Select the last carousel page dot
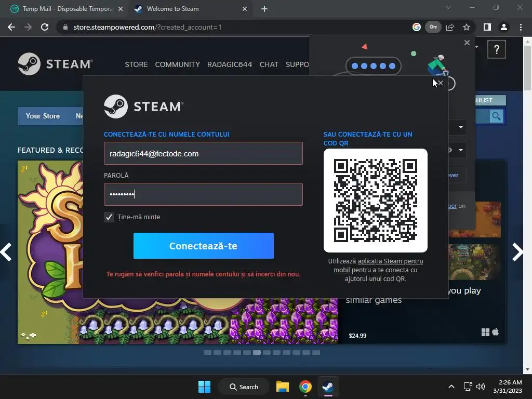Viewport: 532px width, 399px height. pyautogui.click(x=316, y=353)
